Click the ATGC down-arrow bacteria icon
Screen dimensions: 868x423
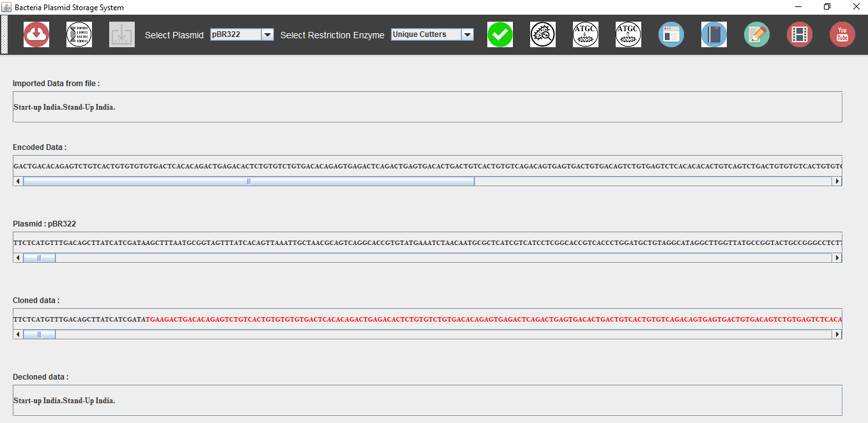(x=586, y=34)
